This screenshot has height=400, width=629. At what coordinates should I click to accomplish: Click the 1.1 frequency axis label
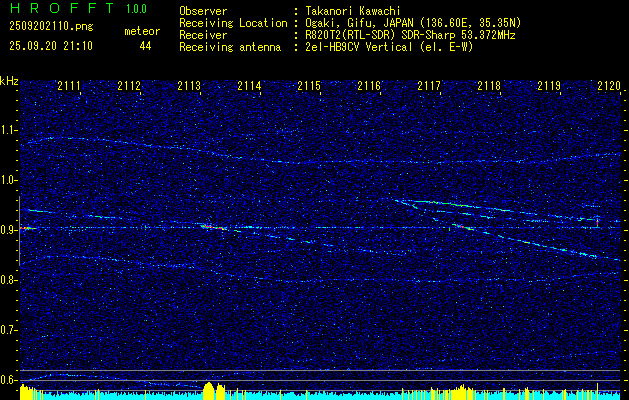coord(8,130)
